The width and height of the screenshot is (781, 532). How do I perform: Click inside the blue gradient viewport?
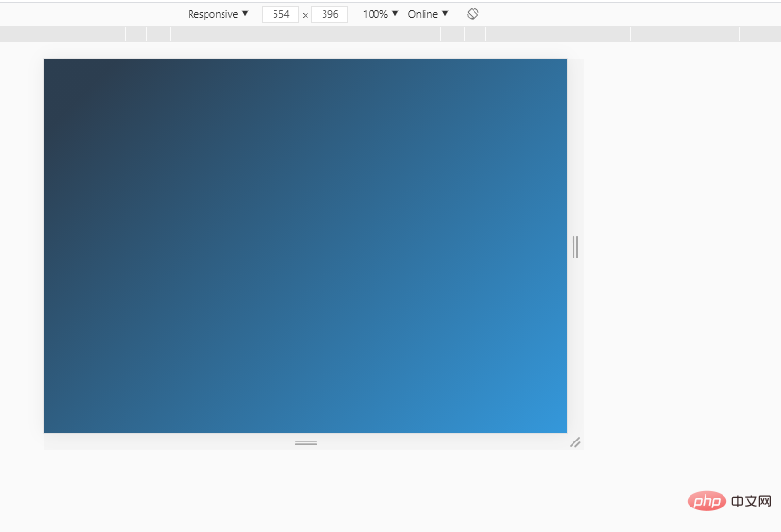tap(306, 245)
